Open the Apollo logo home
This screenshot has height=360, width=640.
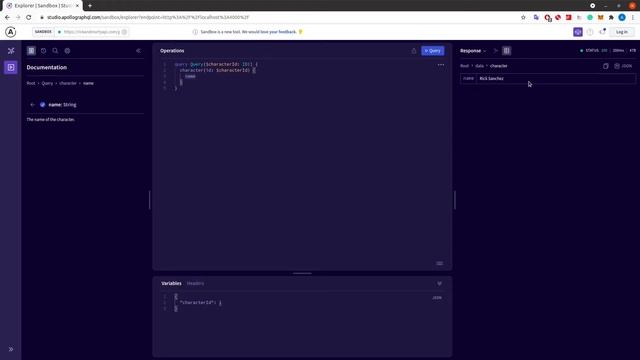click(x=11, y=32)
